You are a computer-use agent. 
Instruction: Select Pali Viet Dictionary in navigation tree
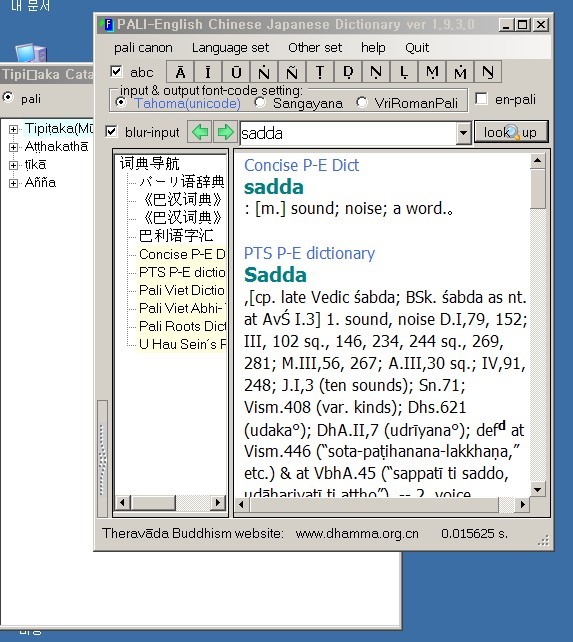[x=182, y=290]
